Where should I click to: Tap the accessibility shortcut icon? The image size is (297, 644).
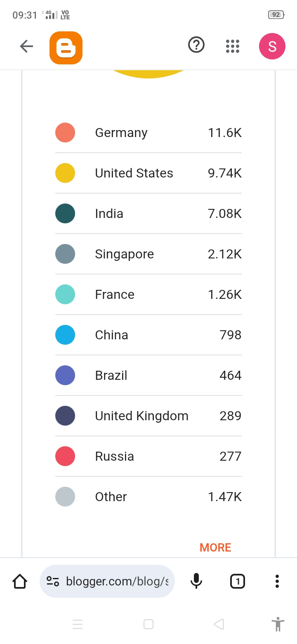click(278, 624)
